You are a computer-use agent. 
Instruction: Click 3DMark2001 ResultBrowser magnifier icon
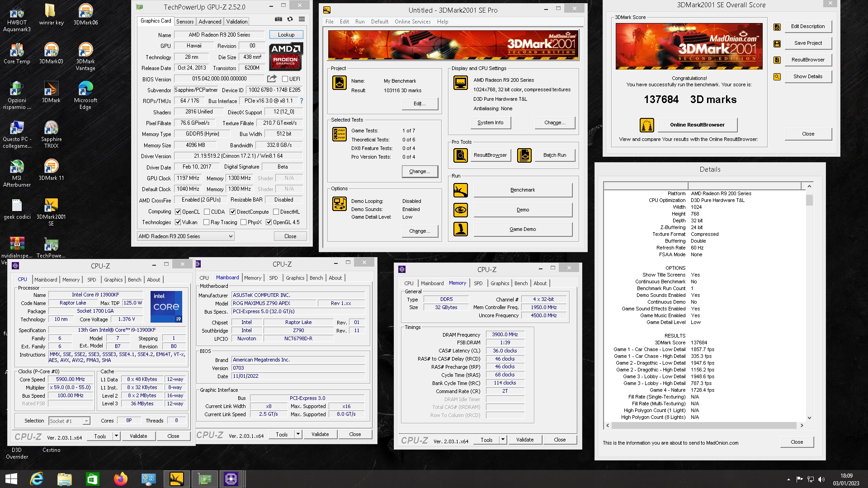pyautogui.click(x=460, y=155)
